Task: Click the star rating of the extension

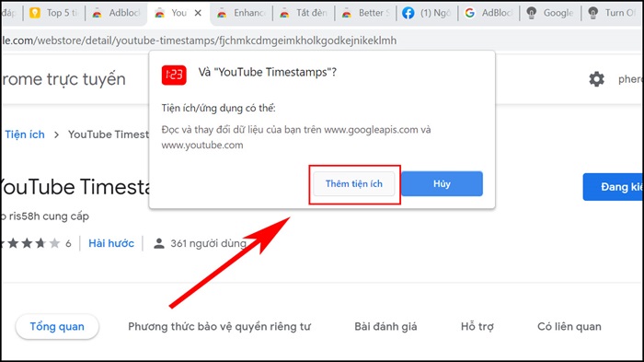Action: point(30,243)
